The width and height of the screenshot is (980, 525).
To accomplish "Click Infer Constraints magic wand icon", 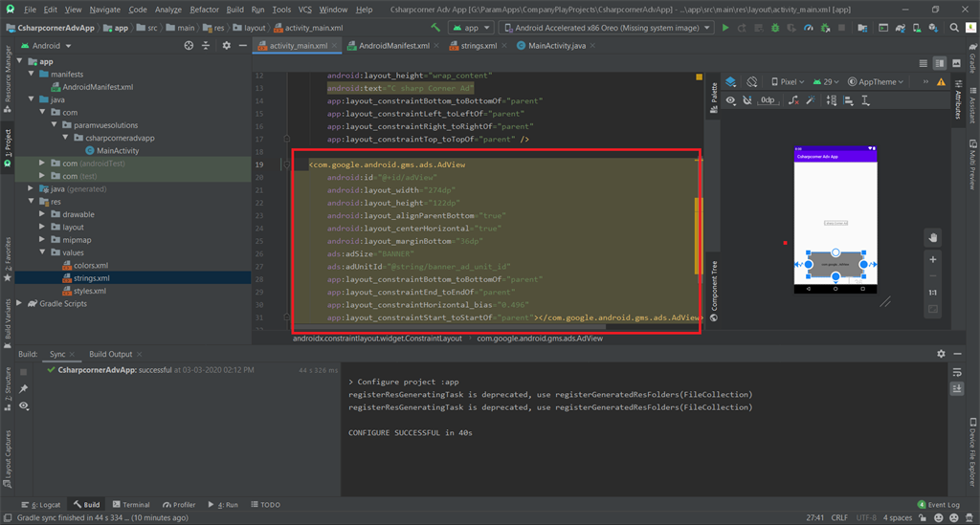I will (811, 100).
